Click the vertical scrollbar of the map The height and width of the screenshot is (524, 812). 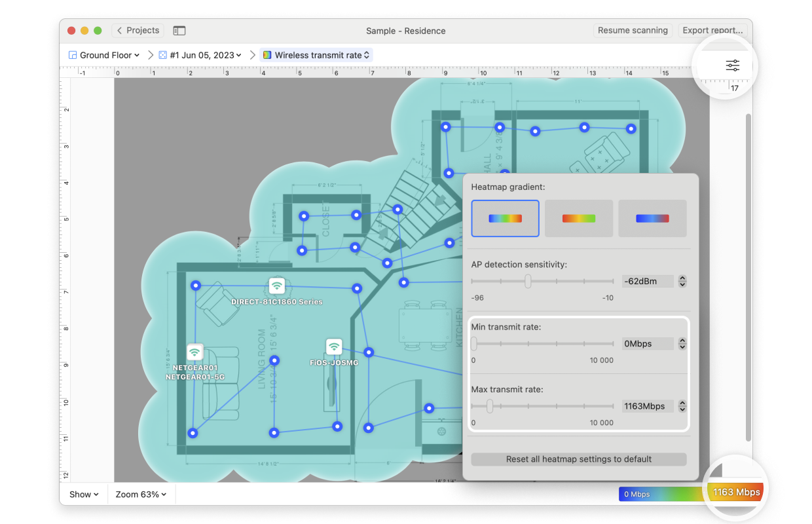coord(748,277)
